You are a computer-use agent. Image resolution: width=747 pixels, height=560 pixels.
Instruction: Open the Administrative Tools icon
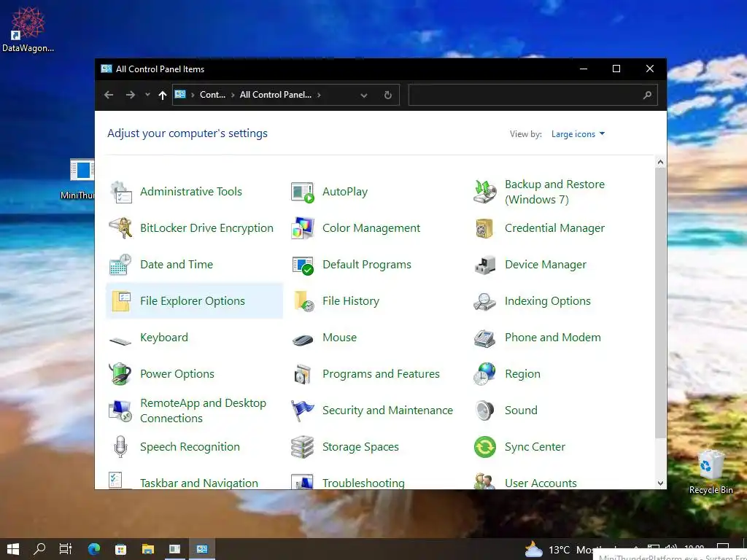[x=121, y=192]
